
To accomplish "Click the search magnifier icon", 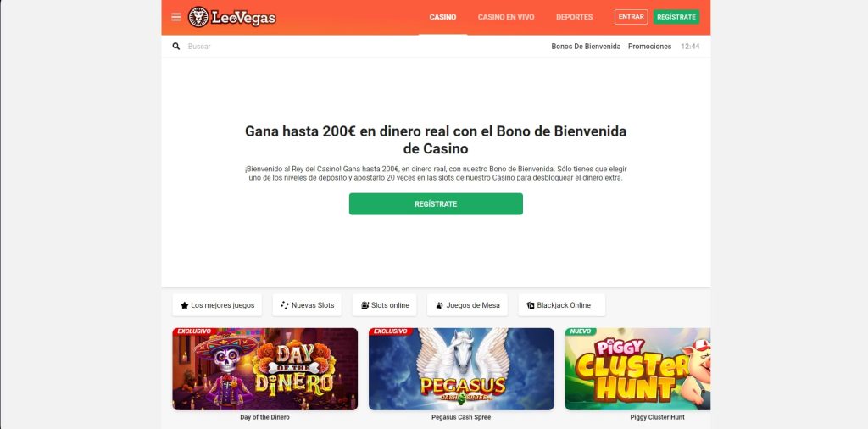I will coord(176,47).
